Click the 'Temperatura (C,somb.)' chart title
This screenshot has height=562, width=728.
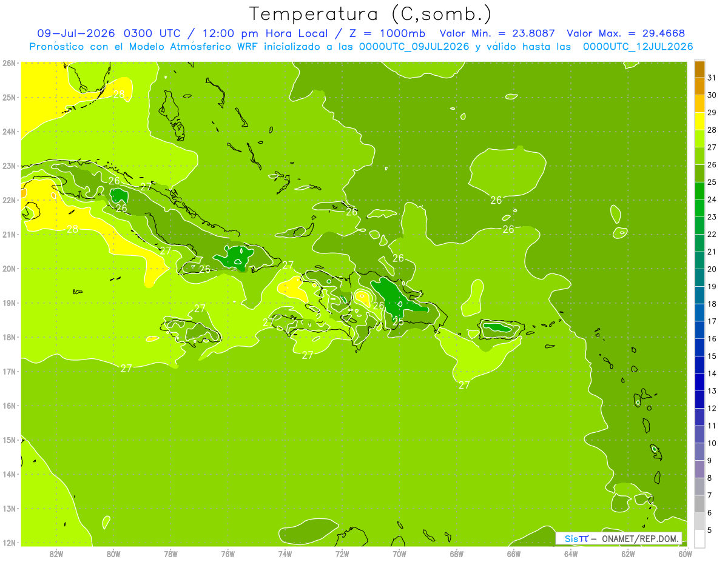371,14
